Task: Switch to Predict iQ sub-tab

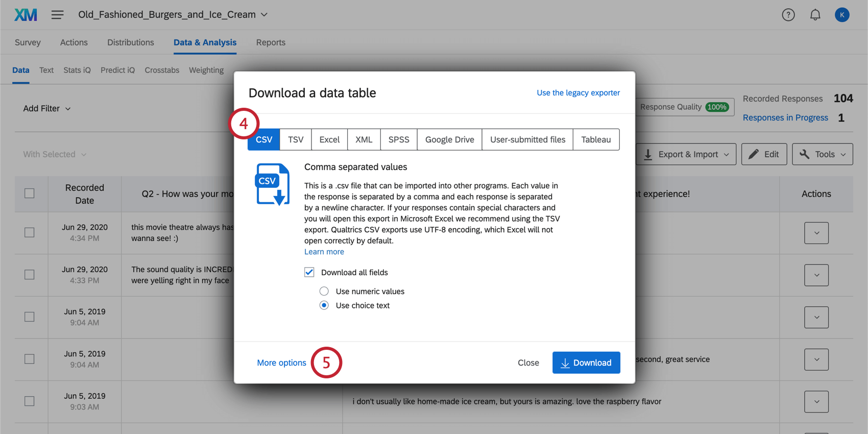Action: click(x=117, y=70)
